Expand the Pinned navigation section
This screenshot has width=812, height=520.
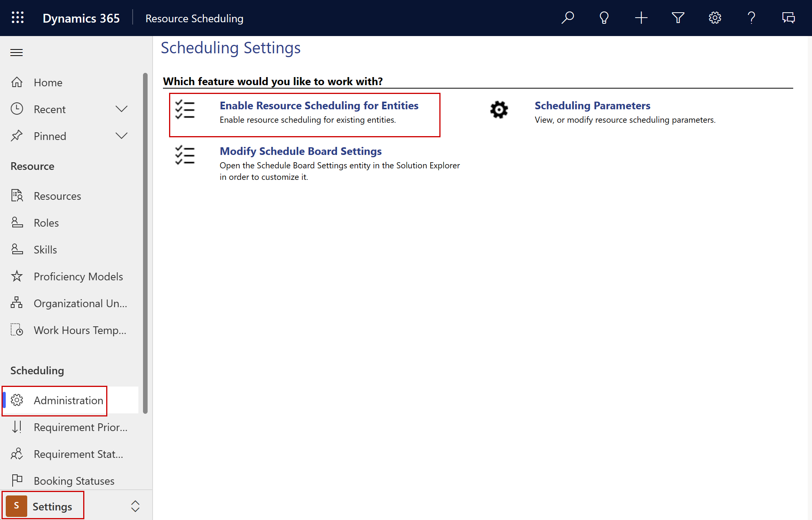click(121, 136)
